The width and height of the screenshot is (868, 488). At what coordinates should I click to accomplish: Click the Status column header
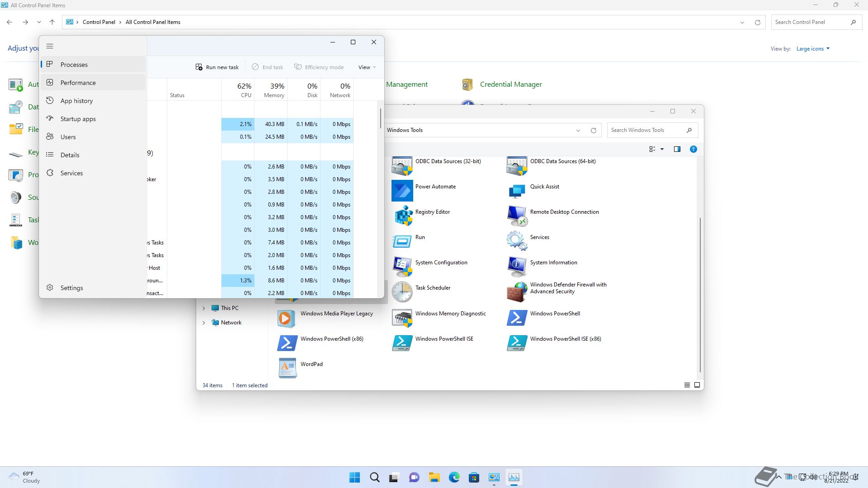(x=194, y=89)
